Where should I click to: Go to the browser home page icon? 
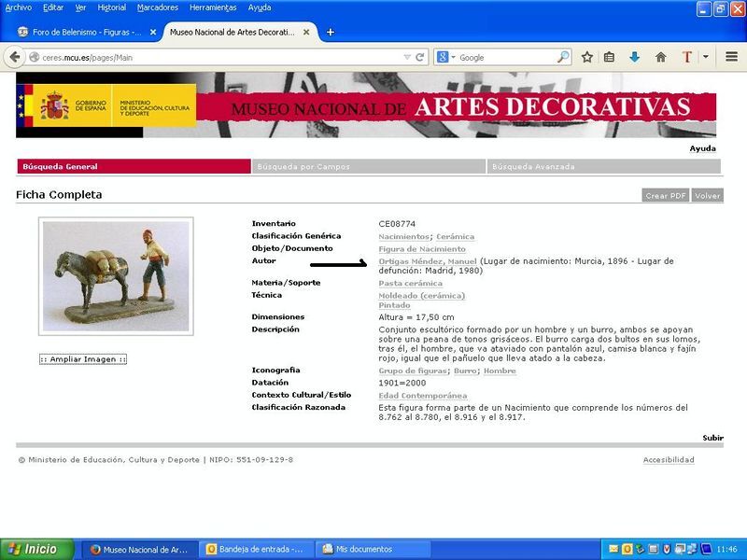point(661,57)
